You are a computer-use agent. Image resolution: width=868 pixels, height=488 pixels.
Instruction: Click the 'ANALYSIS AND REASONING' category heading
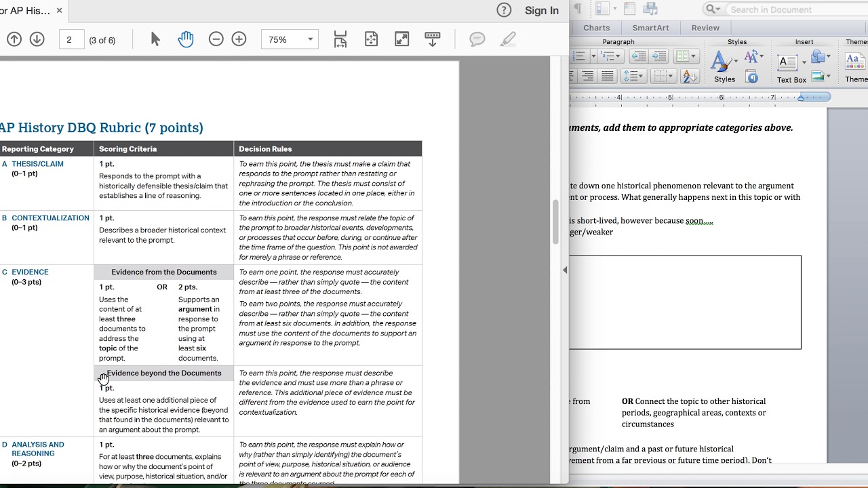click(x=38, y=449)
